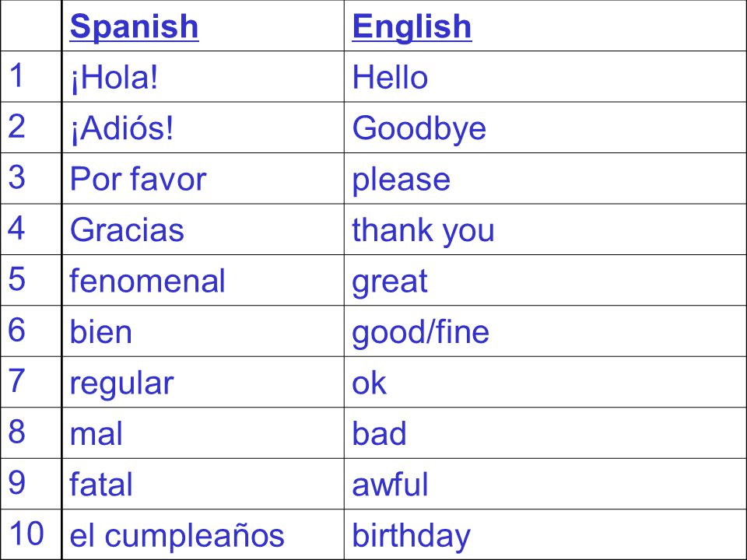The image size is (747, 560).
Task: Select the regular cell in row 7
Action: [x=203, y=383]
